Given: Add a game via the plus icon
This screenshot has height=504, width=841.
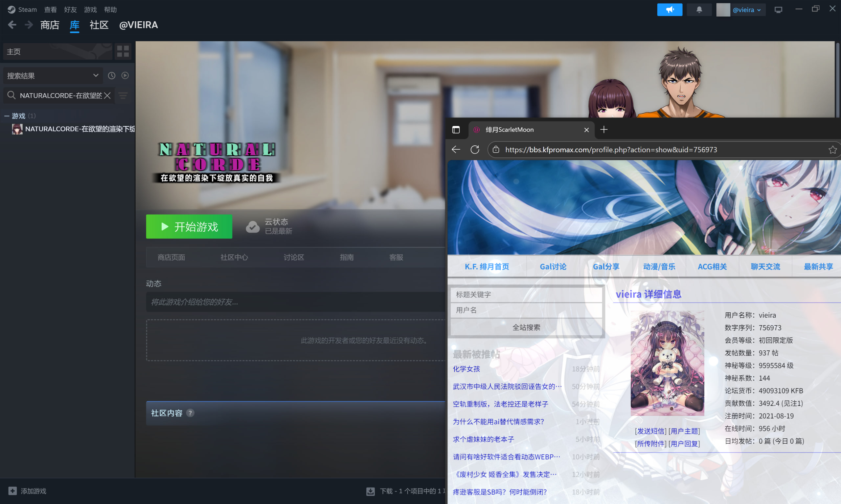Looking at the screenshot, I should tap(12, 491).
